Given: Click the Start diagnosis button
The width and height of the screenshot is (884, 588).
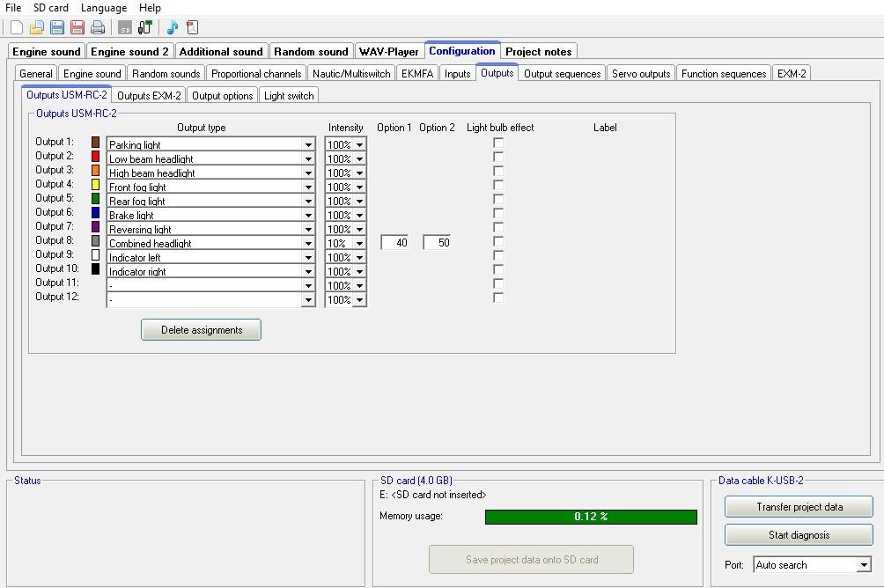Looking at the screenshot, I should [799, 534].
